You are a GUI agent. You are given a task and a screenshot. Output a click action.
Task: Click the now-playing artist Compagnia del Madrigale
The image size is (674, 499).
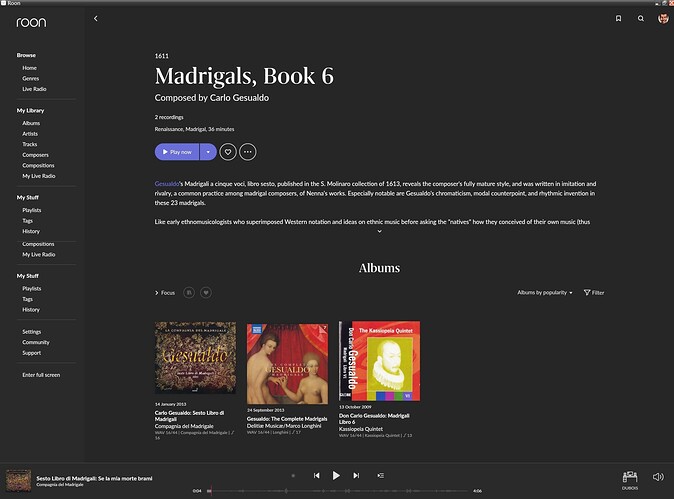click(x=60, y=485)
